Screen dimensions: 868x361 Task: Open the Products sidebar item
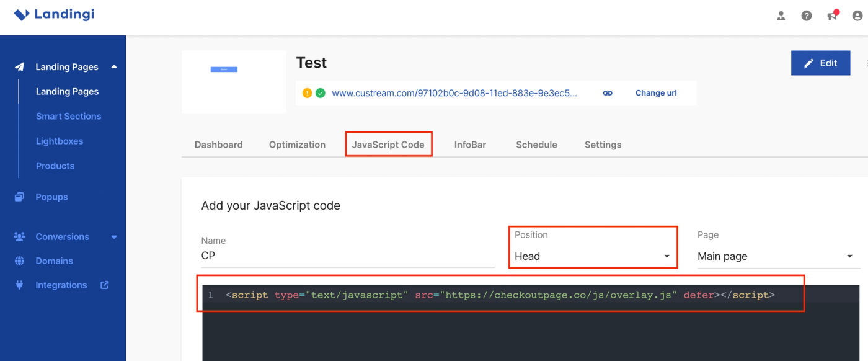(x=55, y=166)
